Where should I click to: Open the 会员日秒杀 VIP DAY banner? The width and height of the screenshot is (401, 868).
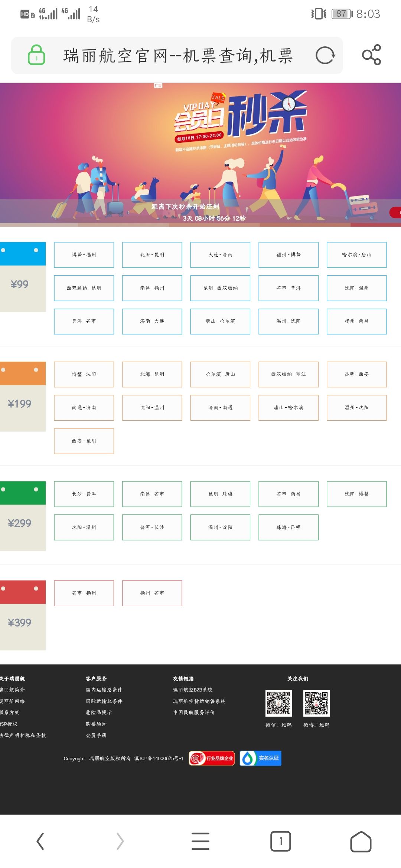[200, 155]
